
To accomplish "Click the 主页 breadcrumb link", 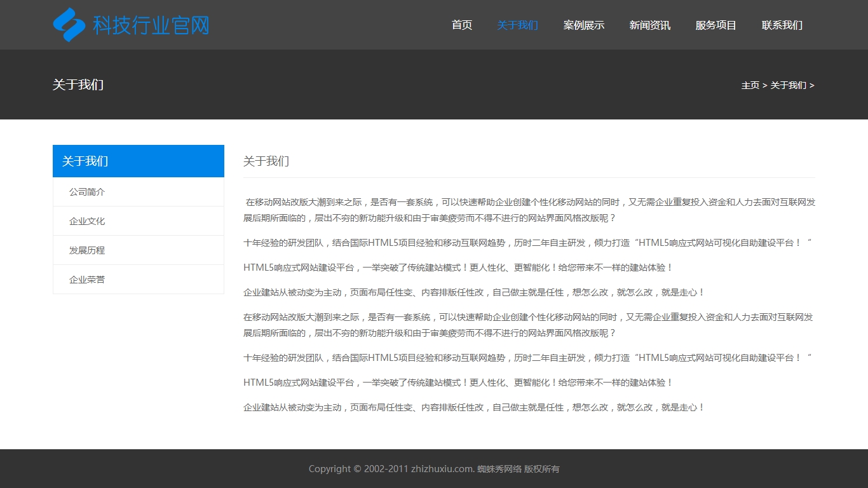I will point(750,85).
